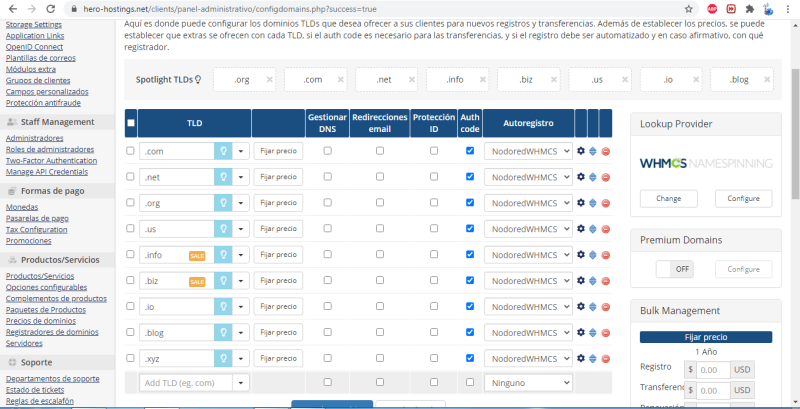Open the settings gear for .us row
800x409 pixels.
coord(580,228)
